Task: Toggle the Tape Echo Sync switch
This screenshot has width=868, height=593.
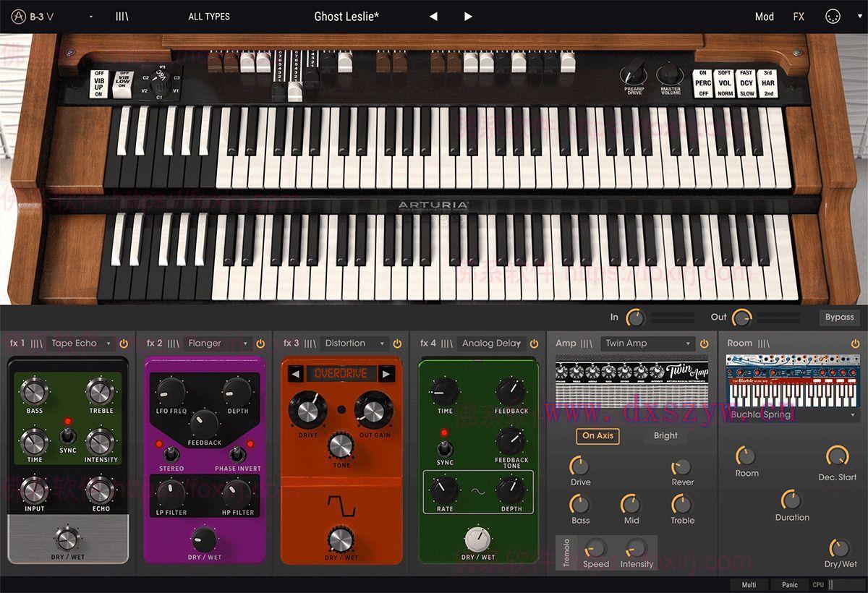Action: pos(68,435)
